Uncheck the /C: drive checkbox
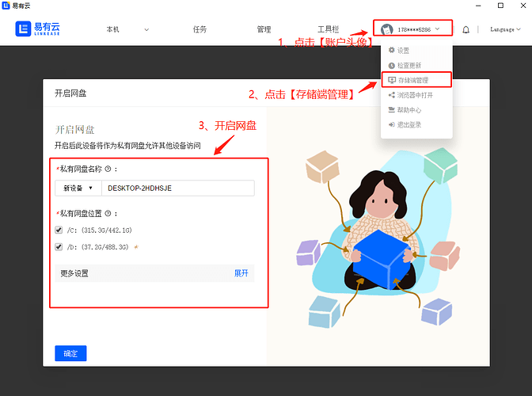This screenshot has height=396, width=532. click(59, 230)
